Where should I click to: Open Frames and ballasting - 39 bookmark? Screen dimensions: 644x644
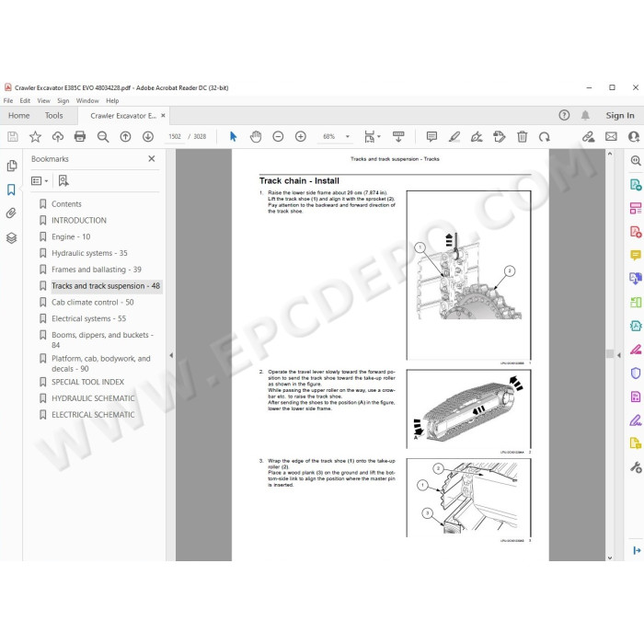click(97, 270)
